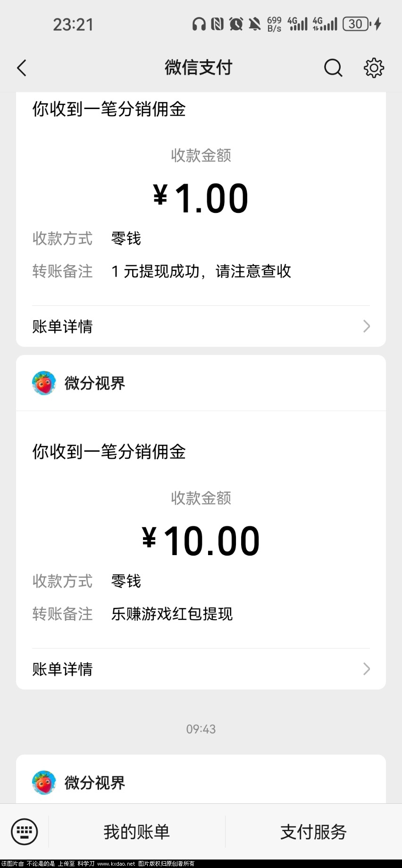Tap the ¥10.00 amount

click(201, 541)
